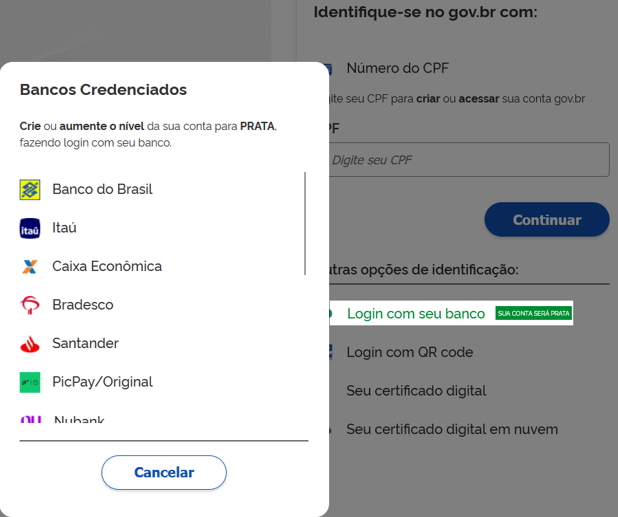Pick Caixa Econômica option
618x517 pixels.
107,266
